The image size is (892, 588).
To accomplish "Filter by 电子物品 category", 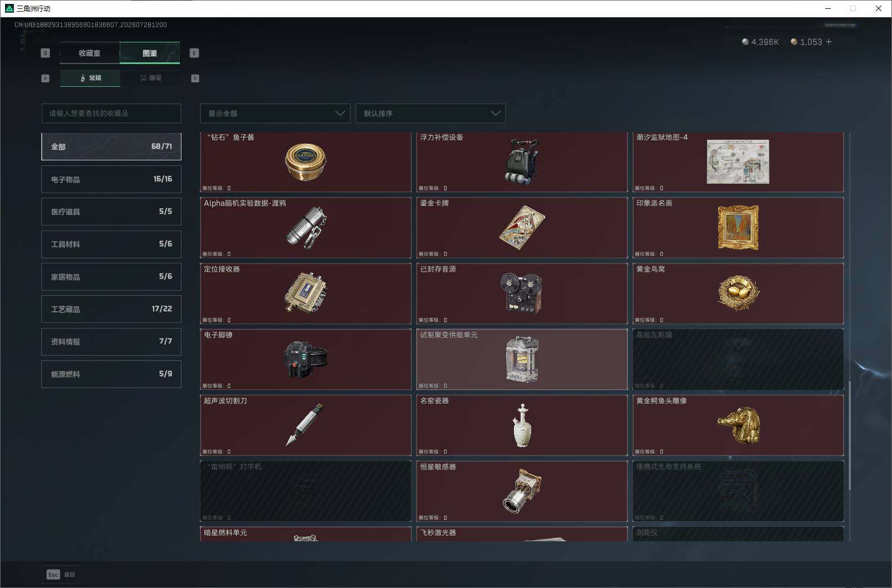I will tap(111, 179).
